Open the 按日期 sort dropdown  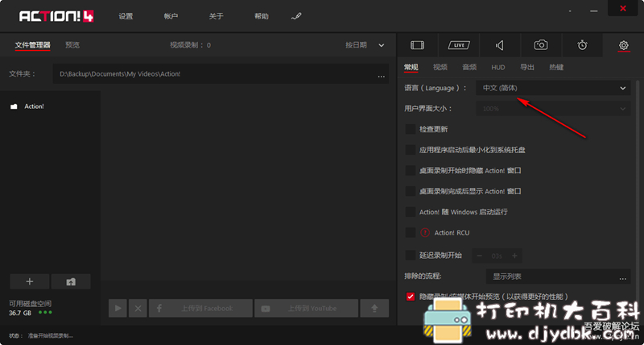pyautogui.click(x=365, y=45)
